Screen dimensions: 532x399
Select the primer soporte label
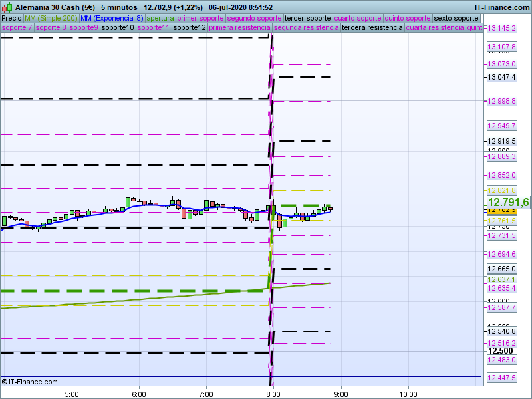(201, 18)
